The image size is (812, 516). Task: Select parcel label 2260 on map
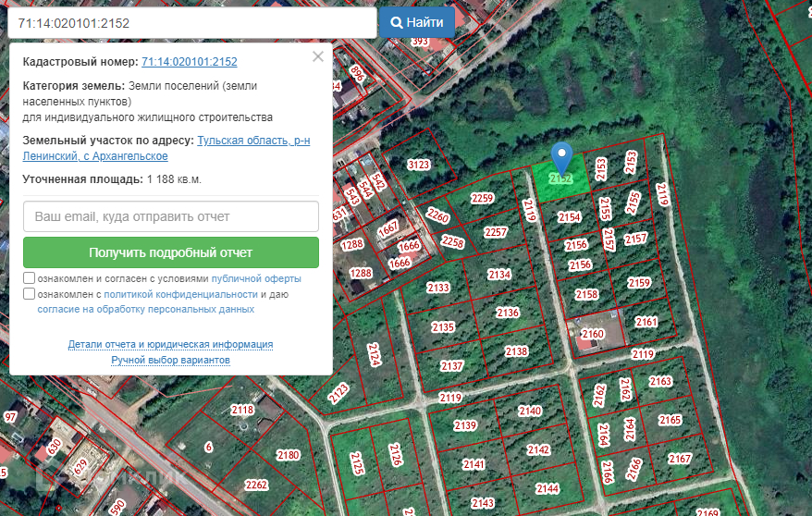[x=438, y=215]
